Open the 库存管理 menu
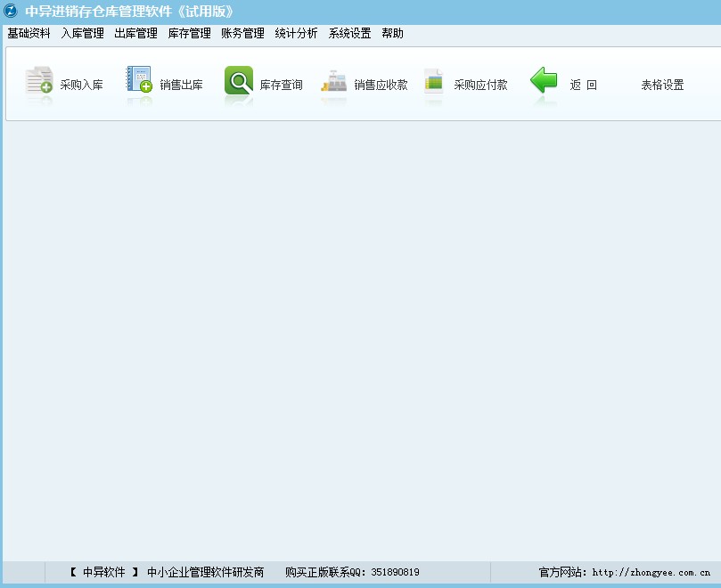721x588 pixels. coord(189,33)
